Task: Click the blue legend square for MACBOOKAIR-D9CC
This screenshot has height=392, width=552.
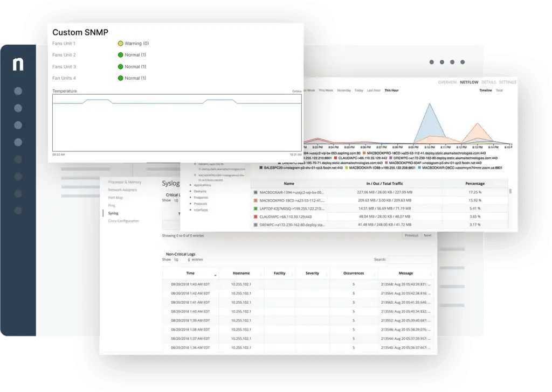Action: 419,168
